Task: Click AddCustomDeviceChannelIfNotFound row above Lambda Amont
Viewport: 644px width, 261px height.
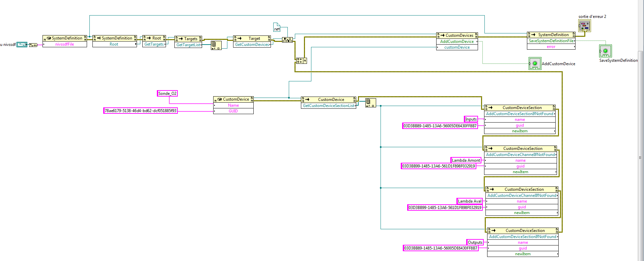Action: (521, 155)
